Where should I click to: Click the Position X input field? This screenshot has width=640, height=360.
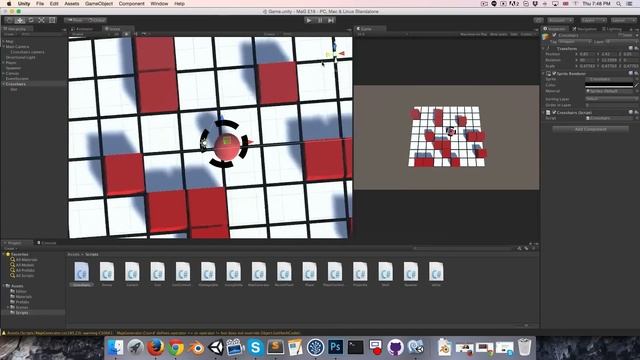(587, 54)
